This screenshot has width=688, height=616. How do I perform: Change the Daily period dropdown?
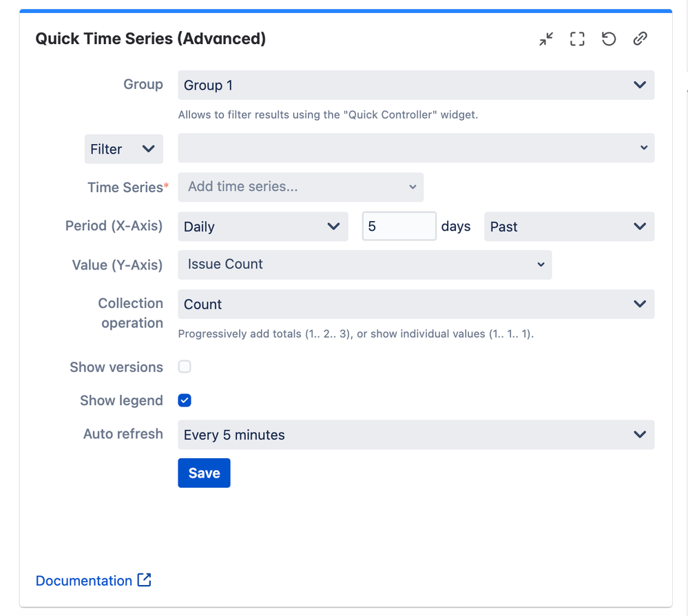pos(262,226)
